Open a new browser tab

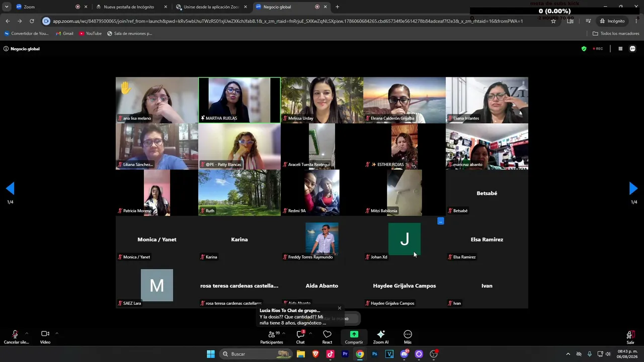[337, 7]
